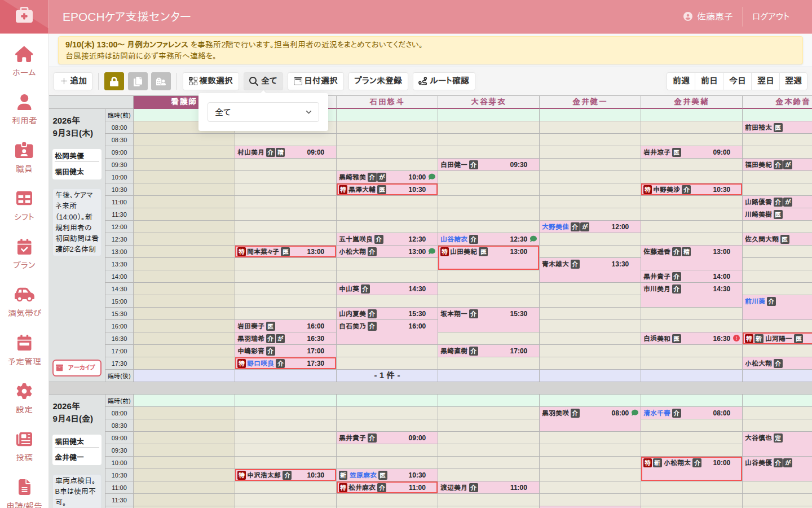Open 日付選択 date picker
Screen dimensions: 812x508
click(x=316, y=81)
